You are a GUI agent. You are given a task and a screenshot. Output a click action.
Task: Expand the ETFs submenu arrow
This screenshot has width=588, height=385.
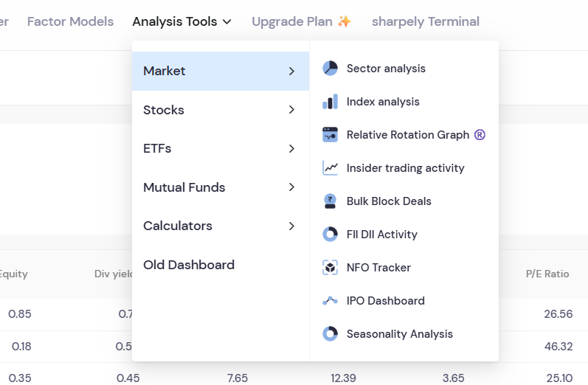tap(291, 149)
